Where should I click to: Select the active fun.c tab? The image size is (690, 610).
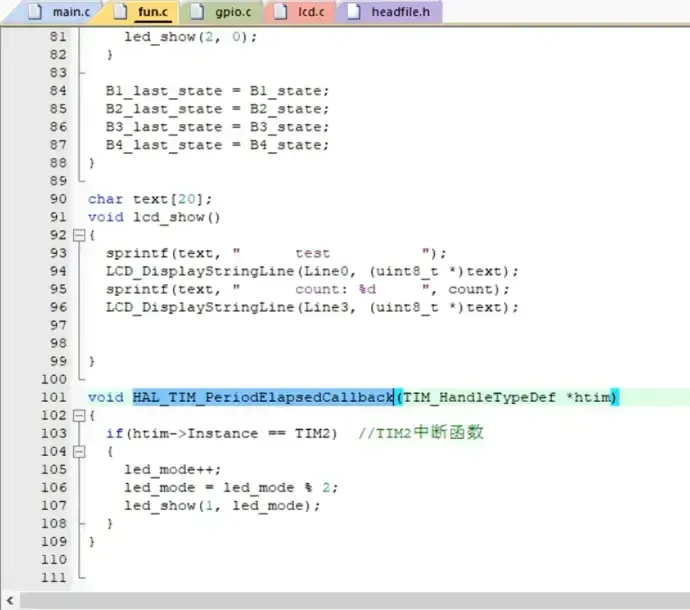point(144,12)
